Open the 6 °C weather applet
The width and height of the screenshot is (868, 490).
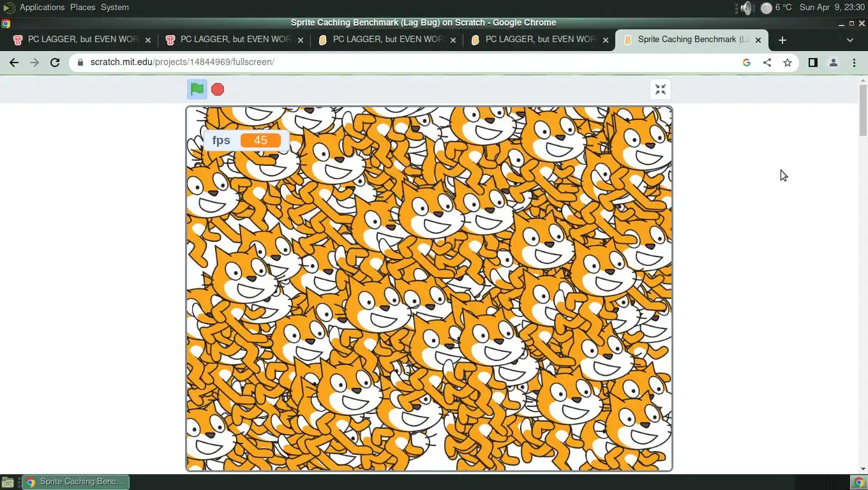tap(776, 8)
